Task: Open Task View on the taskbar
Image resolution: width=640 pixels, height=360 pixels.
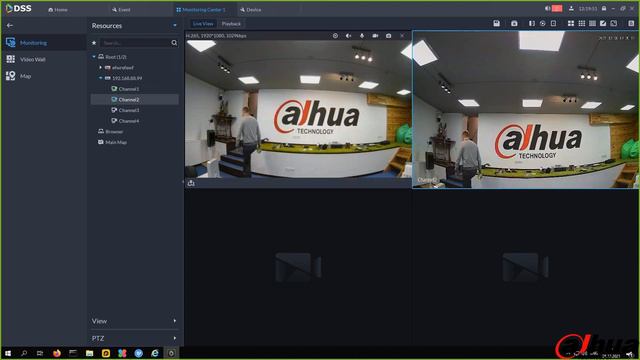Action: click(x=40, y=353)
